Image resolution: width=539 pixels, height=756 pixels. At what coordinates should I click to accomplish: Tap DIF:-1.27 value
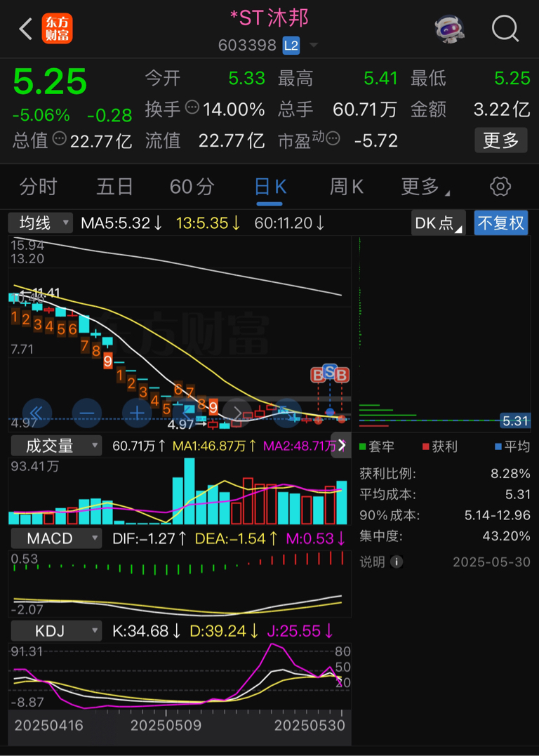149,538
